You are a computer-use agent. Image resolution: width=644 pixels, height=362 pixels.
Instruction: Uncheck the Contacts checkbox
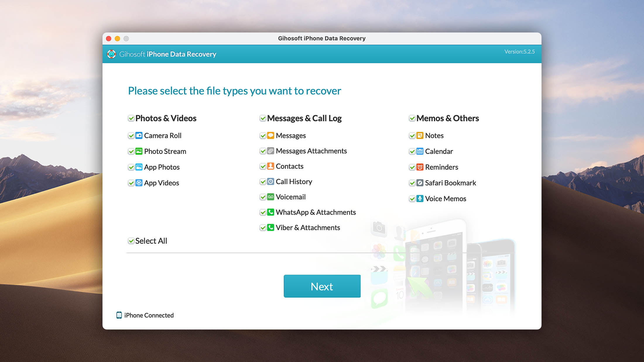click(x=263, y=166)
